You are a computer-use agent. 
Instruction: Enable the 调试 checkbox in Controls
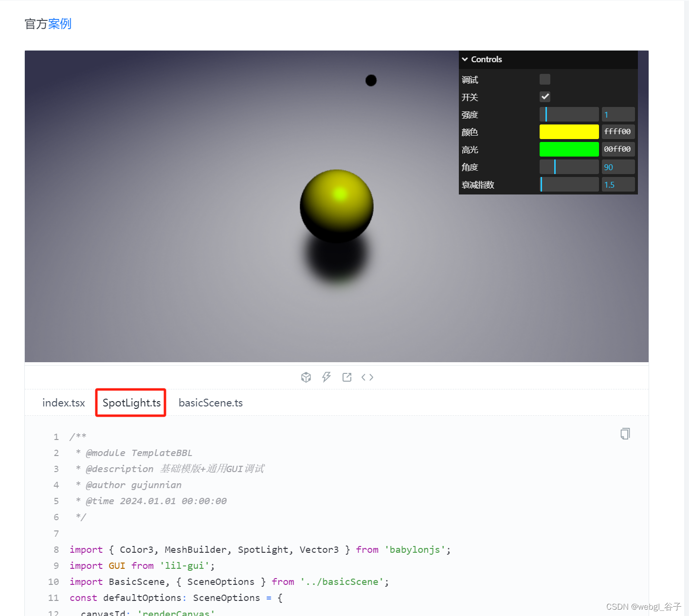[x=544, y=79]
